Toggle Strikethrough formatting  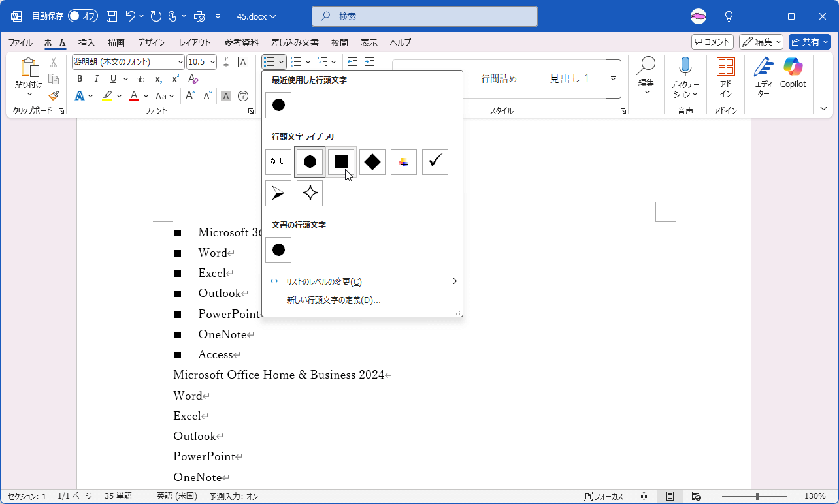[x=140, y=79]
